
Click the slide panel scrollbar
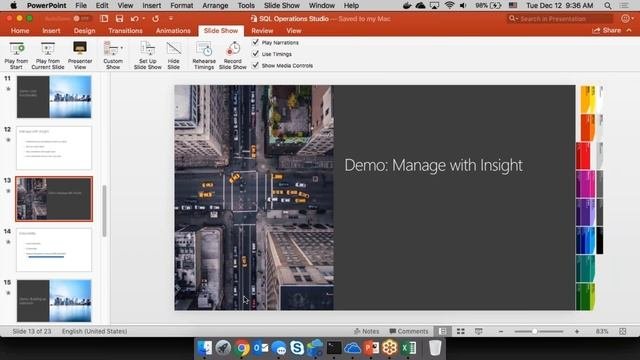(x=104, y=211)
